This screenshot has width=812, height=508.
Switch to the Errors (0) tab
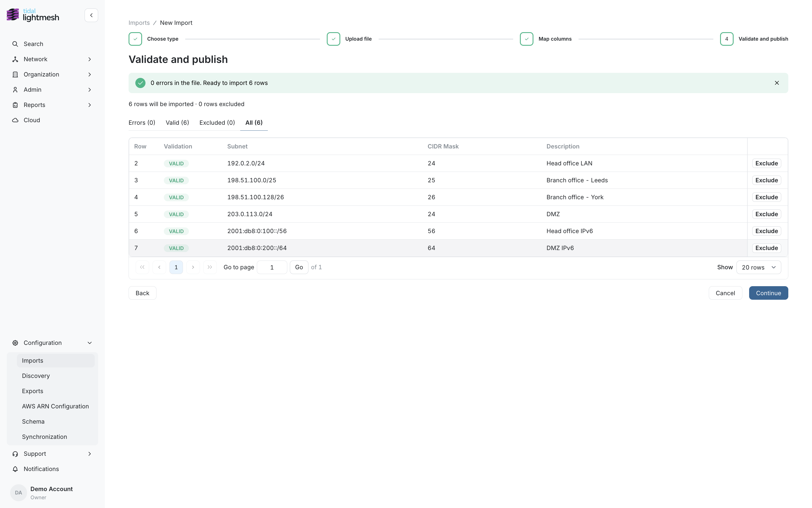[x=142, y=123]
